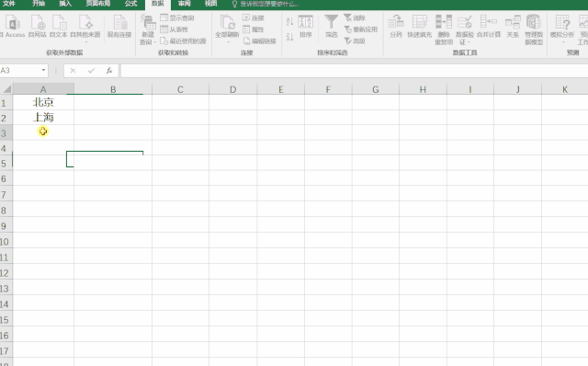Select cell A2 containing 上海

[43, 118]
